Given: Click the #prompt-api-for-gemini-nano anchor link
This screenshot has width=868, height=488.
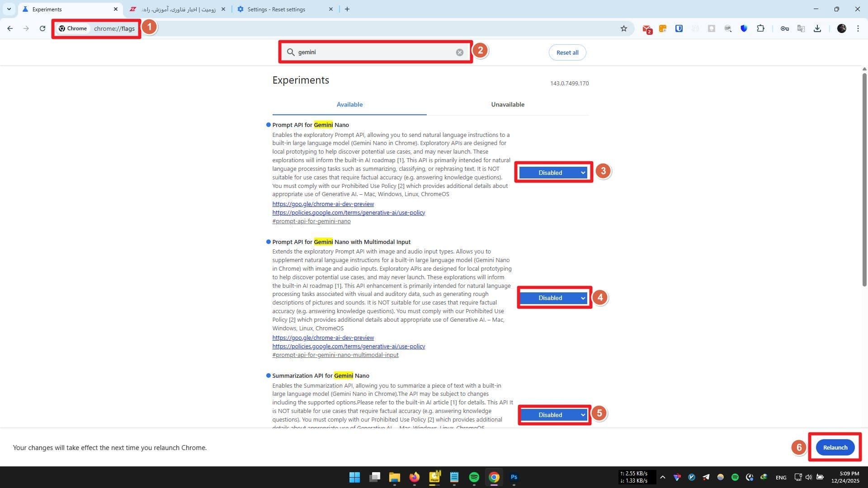Looking at the screenshot, I should click(x=311, y=221).
